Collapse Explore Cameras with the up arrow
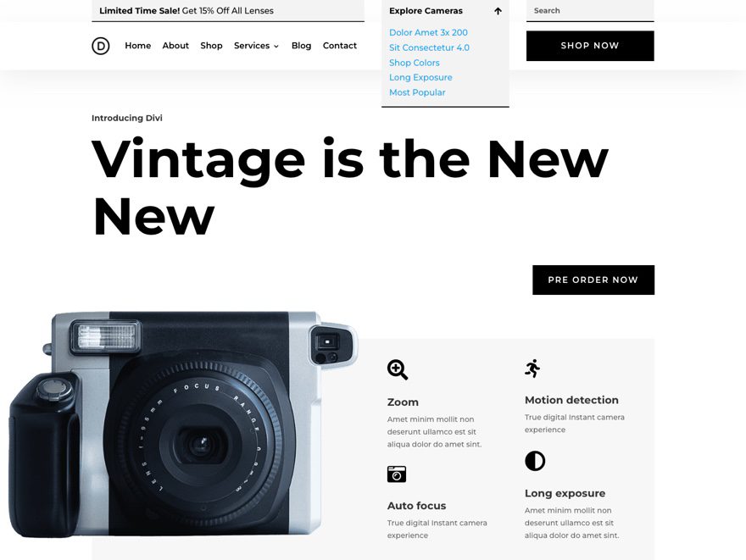Viewport: 746px width, 560px height. click(498, 11)
